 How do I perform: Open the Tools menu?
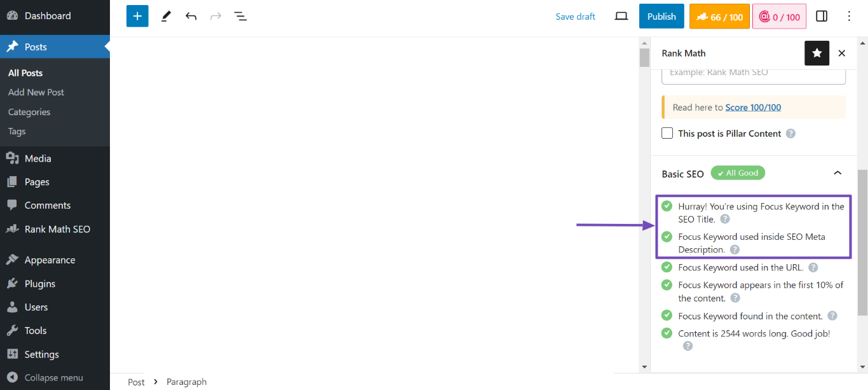tap(55, 331)
